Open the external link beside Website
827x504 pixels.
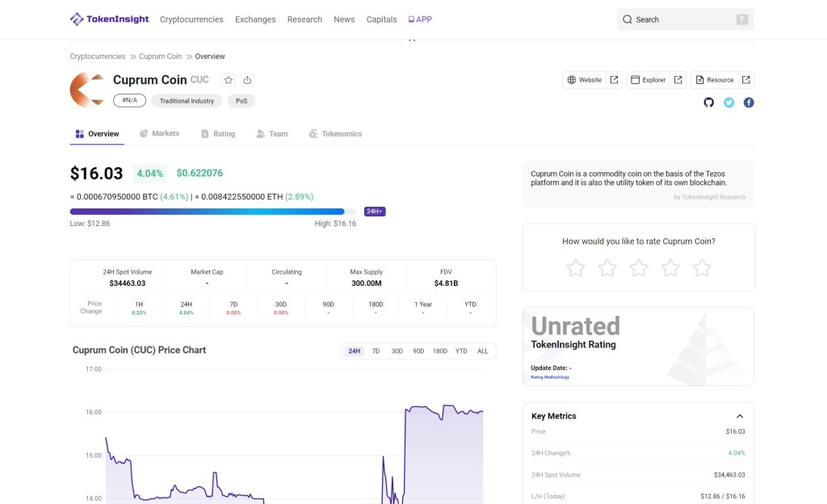613,80
